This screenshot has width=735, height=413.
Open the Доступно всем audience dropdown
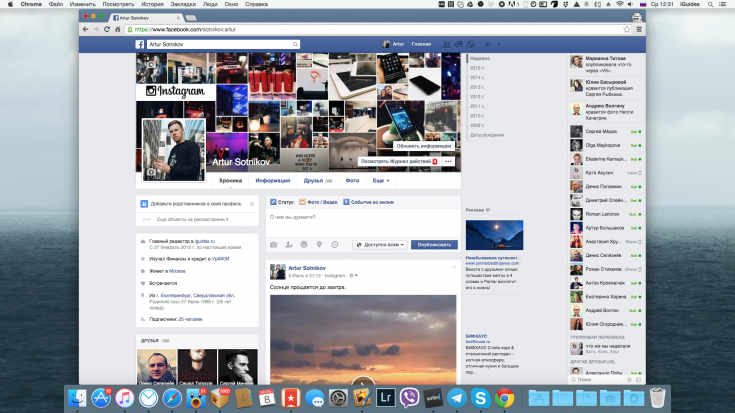point(380,244)
